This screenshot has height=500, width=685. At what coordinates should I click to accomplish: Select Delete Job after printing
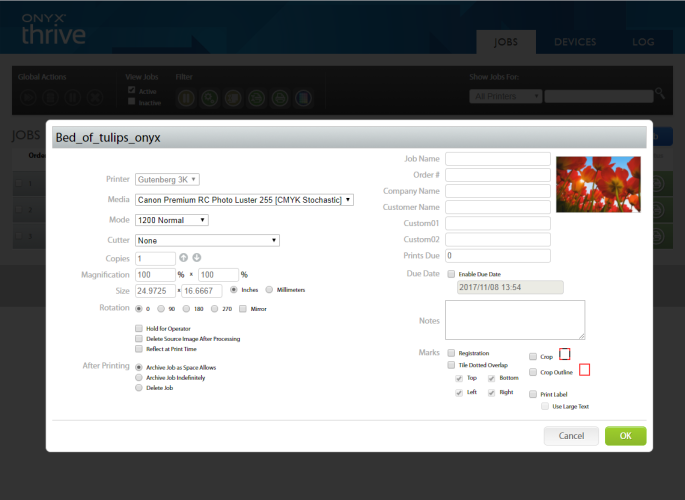pyautogui.click(x=138, y=388)
